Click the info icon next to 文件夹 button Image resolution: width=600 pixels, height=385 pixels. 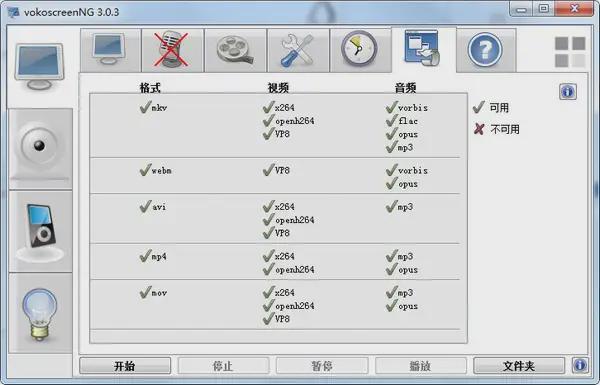[580, 365]
